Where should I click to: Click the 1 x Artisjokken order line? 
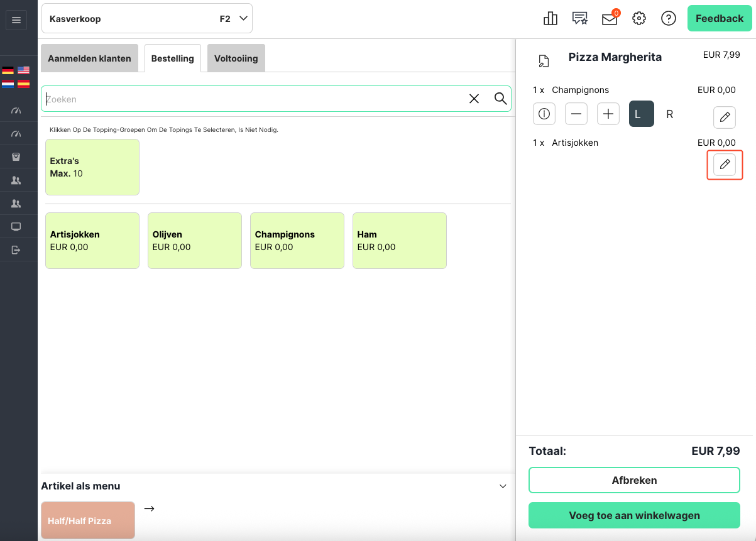coord(634,143)
